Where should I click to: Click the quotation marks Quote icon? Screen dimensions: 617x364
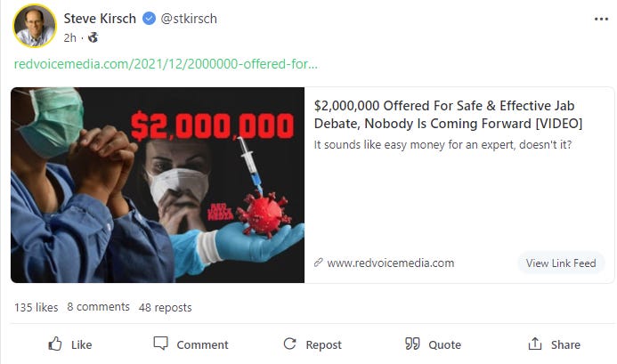412,344
